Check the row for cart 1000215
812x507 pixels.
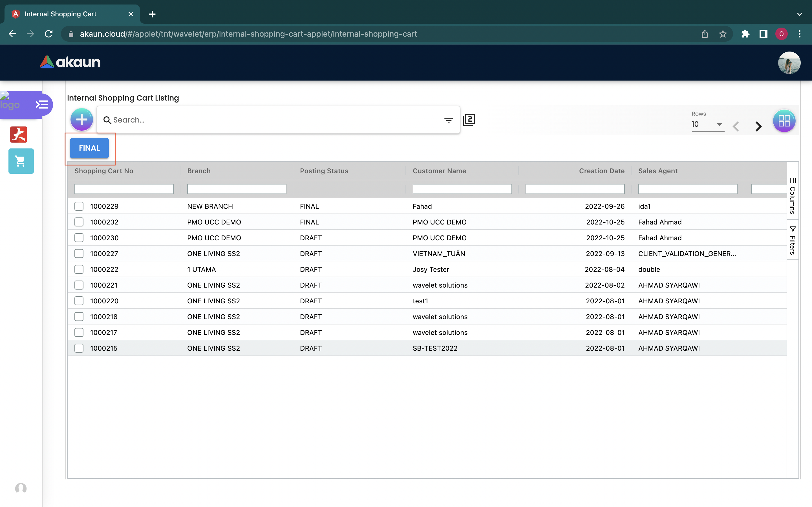(x=79, y=348)
